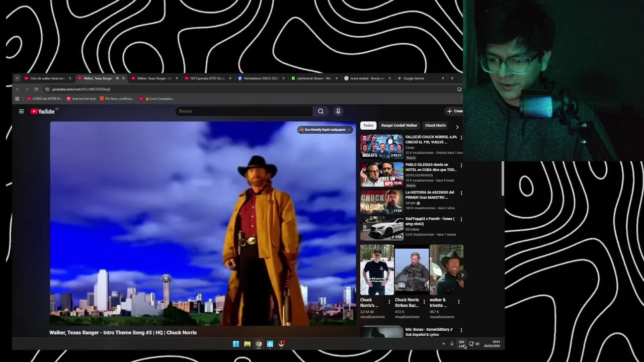Go back to the previous page

(18, 89)
